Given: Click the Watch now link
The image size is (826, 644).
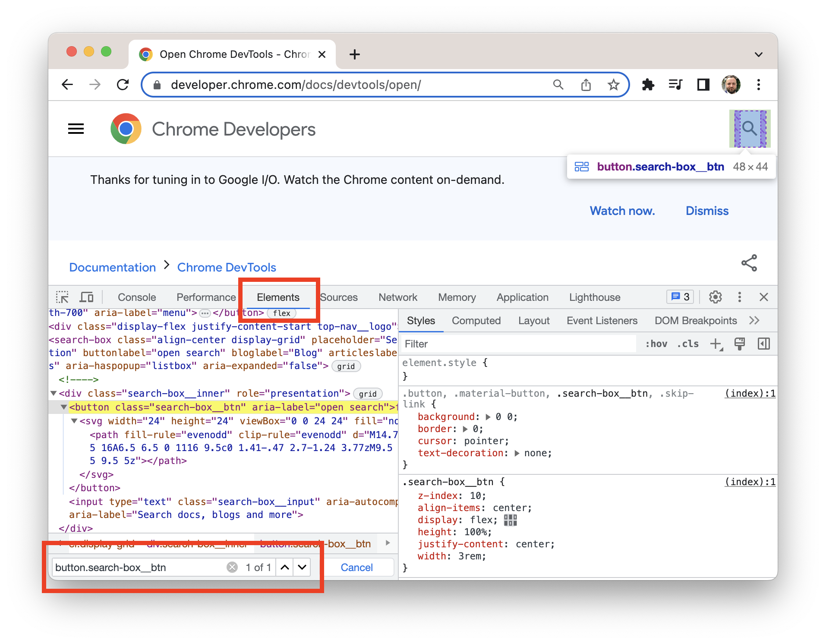Looking at the screenshot, I should click(x=622, y=211).
